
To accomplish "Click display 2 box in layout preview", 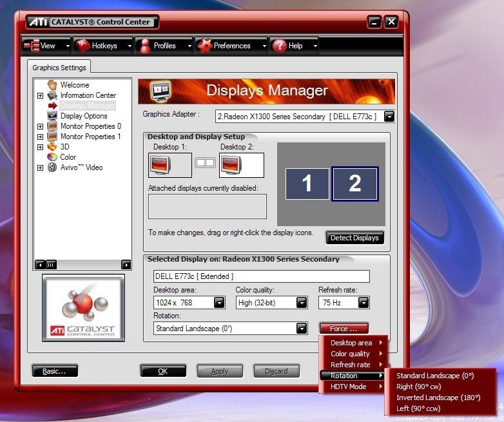I will tap(354, 184).
